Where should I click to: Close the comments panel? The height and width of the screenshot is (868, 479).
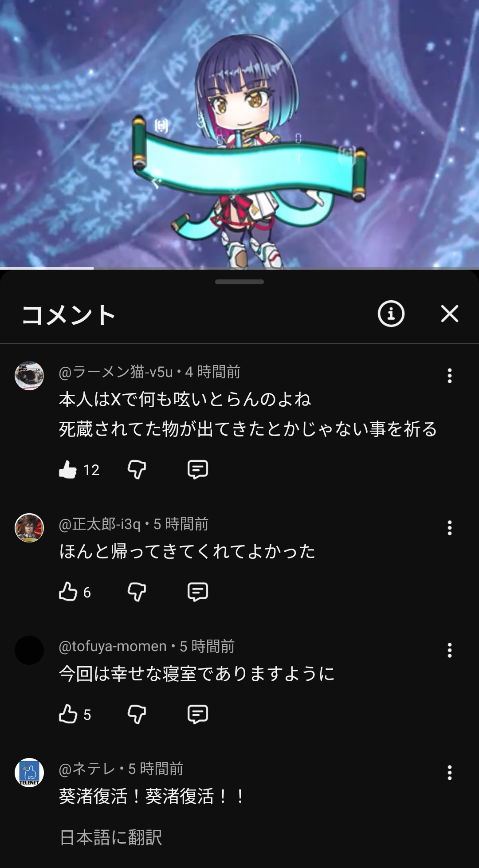pyautogui.click(x=449, y=314)
